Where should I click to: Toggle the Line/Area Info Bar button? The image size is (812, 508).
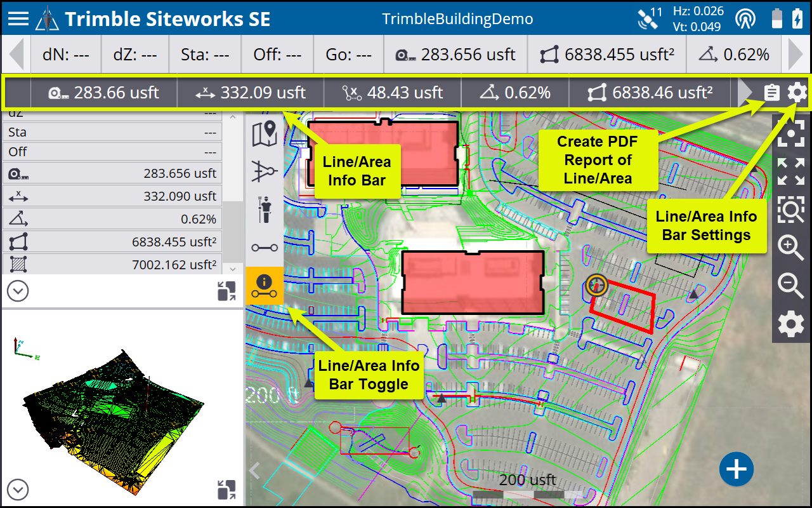coord(264,285)
